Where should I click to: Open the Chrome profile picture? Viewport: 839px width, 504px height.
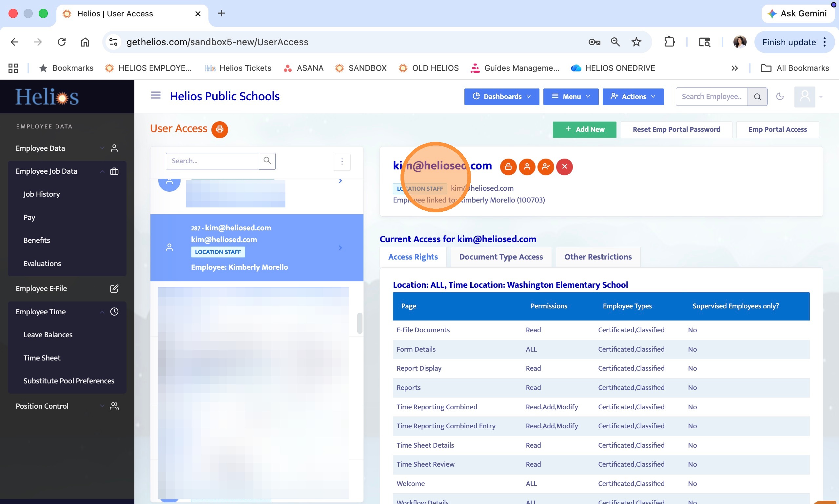739,42
